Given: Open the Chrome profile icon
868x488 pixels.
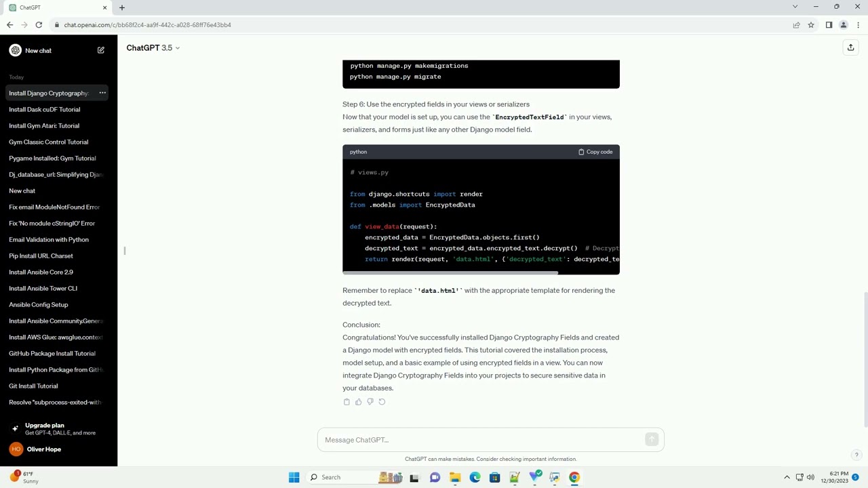Looking at the screenshot, I should (844, 25).
